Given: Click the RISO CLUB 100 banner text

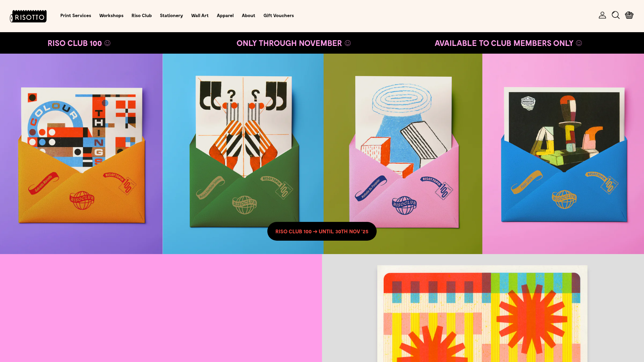Looking at the screenshot, I should coord(74,43).
